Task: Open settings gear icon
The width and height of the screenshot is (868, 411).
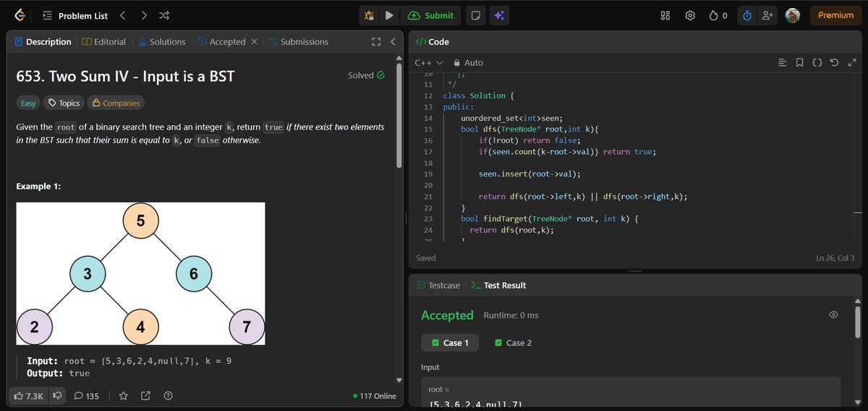Action: [x=690, y=15]
